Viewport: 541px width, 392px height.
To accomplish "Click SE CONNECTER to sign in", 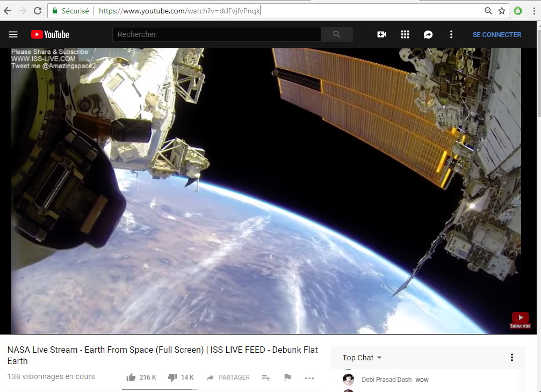I will tap(497, 35).
